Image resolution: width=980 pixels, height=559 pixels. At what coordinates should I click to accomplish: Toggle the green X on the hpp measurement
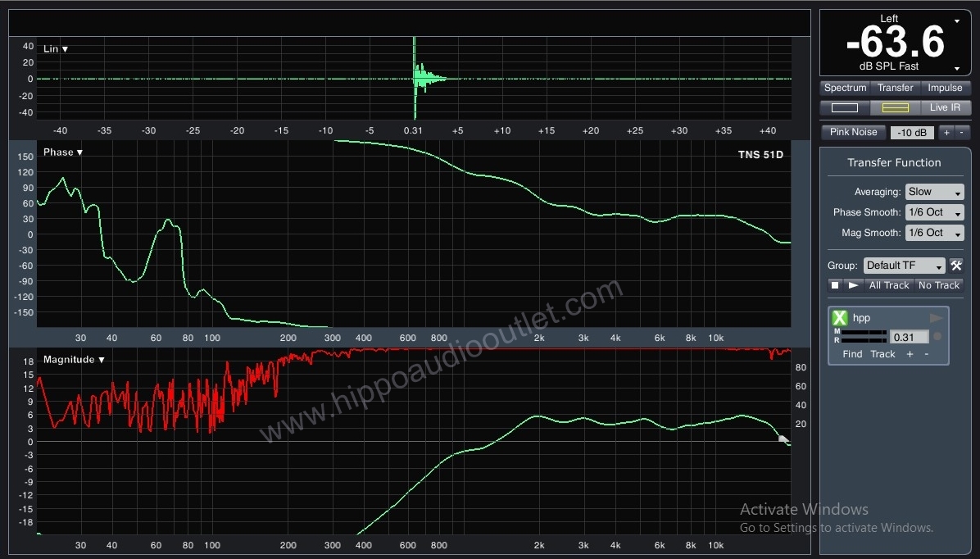[839, 318]
